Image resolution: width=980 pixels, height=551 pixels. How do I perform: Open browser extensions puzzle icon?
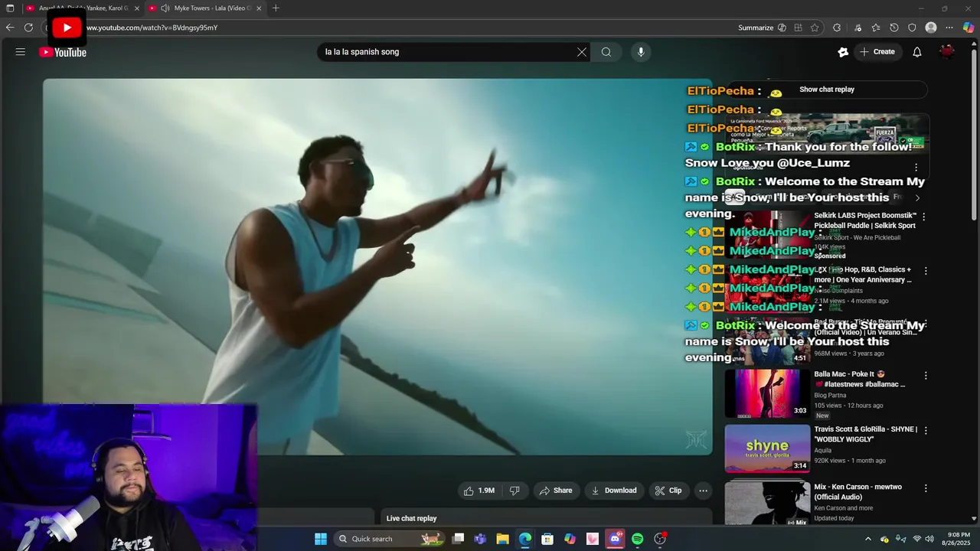pyautogui.click(x=837, y=28)
